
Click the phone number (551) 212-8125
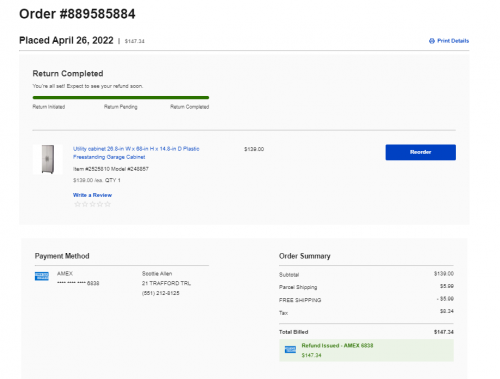pyautogui.click(x=161, y=293)
